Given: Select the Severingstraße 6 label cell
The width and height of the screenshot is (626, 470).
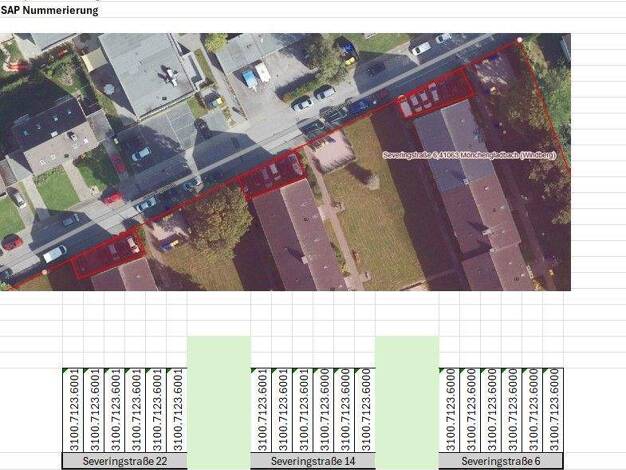Looking at the screenshot, I should tap(501, 461).
